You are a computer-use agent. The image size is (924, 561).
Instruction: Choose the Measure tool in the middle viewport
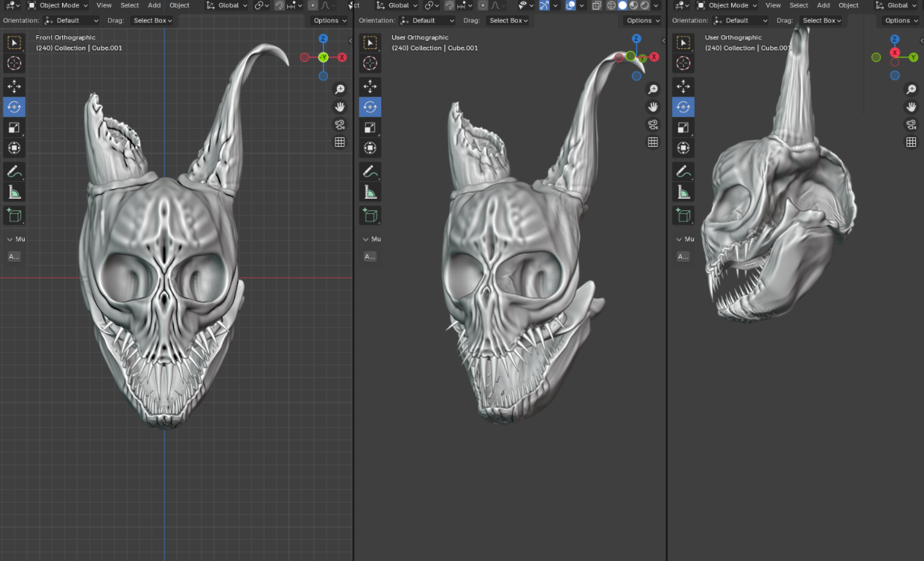370,193
